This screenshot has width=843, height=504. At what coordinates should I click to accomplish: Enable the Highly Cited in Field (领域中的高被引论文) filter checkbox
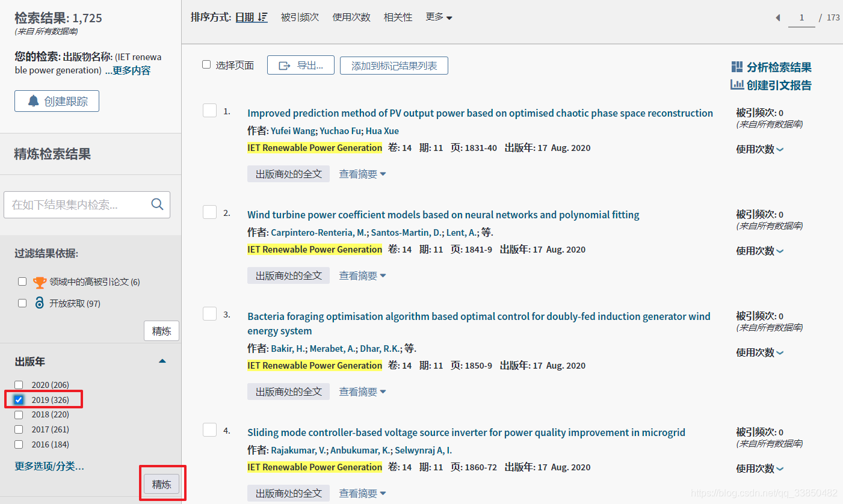tap(22, 281)
